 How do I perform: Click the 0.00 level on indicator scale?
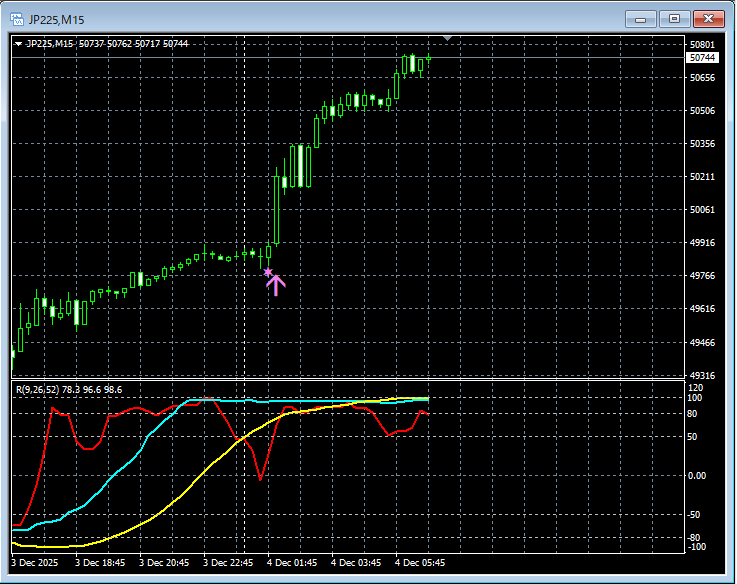697,475
